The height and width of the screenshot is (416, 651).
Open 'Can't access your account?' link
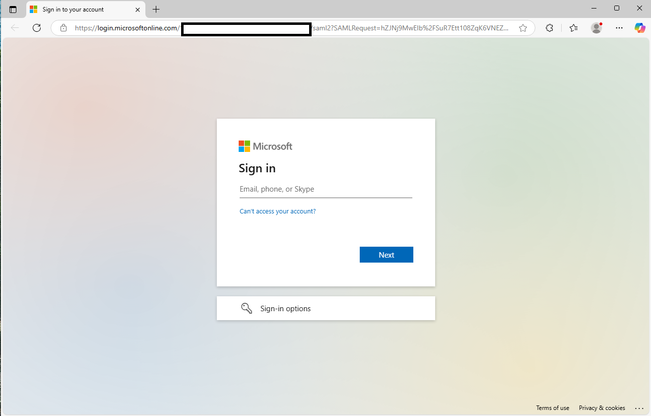(x=278, y=211)
